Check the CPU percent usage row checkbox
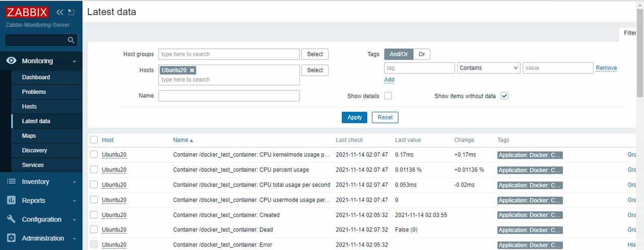644x250 pixels. 94,169
